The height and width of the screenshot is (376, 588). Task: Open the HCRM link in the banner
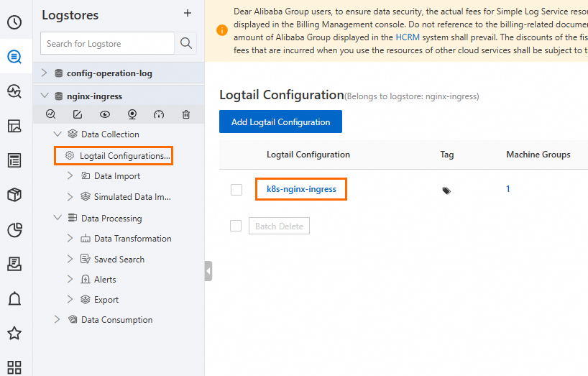point(408,37)
